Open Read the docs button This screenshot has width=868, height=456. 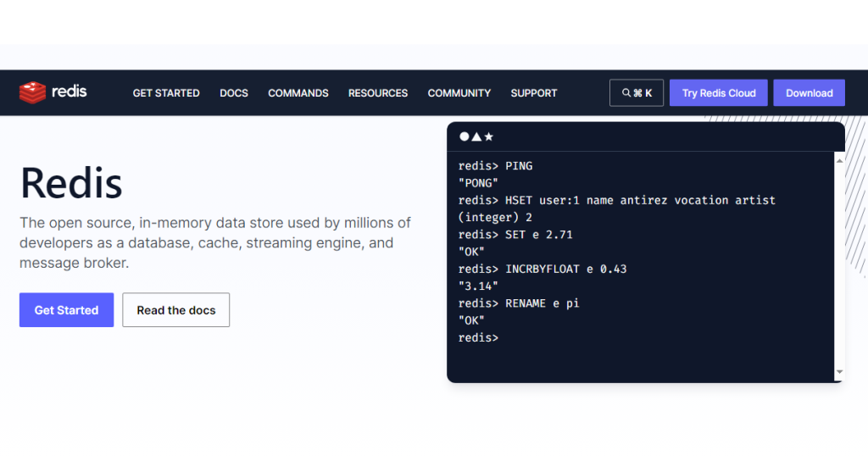pos(176,310)
